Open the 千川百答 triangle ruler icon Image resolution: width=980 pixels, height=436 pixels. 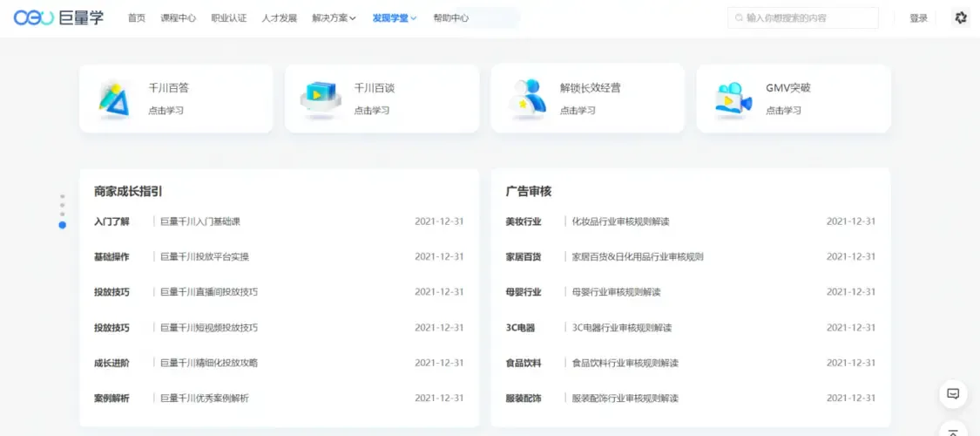pos(114,99)
